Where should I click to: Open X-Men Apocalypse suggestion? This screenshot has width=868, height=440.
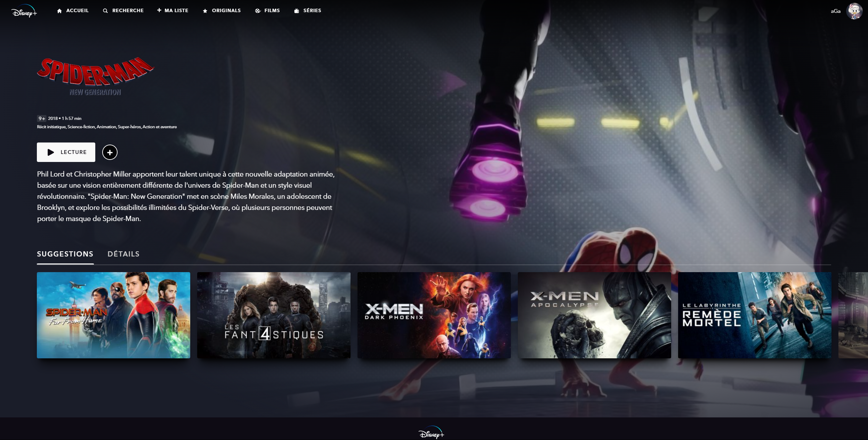pos(594,315)
